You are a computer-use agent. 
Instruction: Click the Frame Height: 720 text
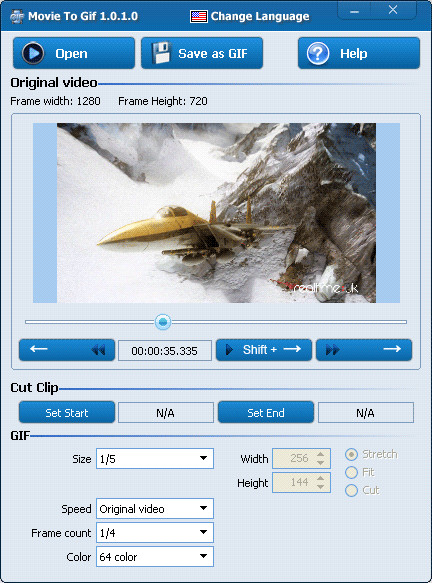coord(163,101)
